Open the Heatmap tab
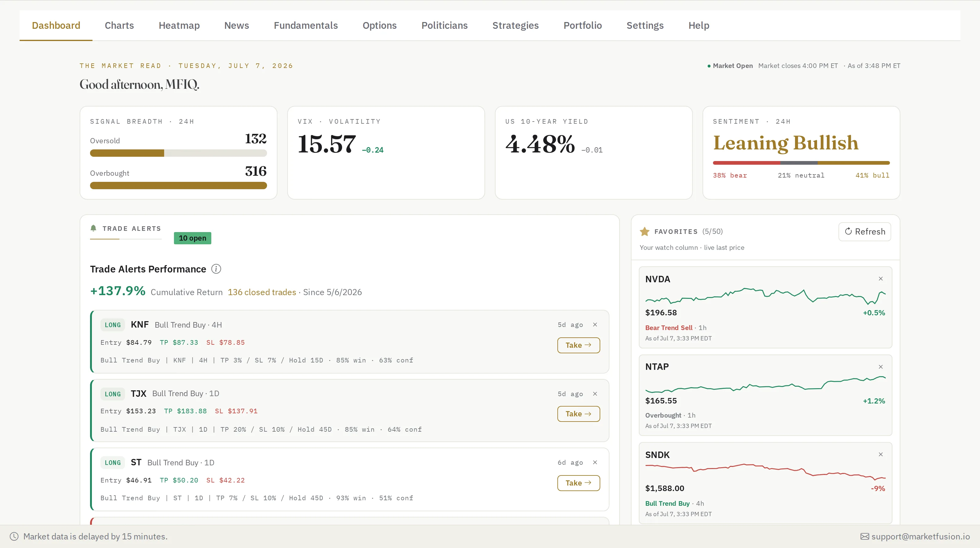The width and height of the screenshot is (980, 548). 179,25
